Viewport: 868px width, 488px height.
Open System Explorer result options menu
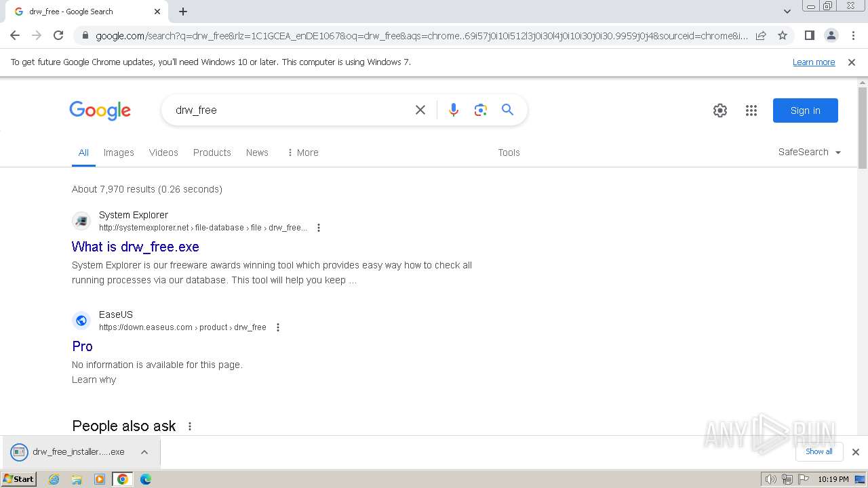point(319,228)
